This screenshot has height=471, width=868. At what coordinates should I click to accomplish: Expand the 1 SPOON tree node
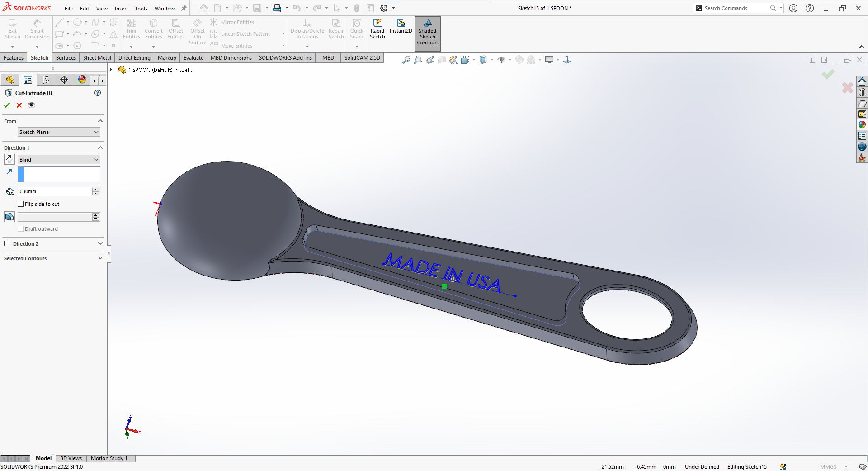(x=111, y=70)
